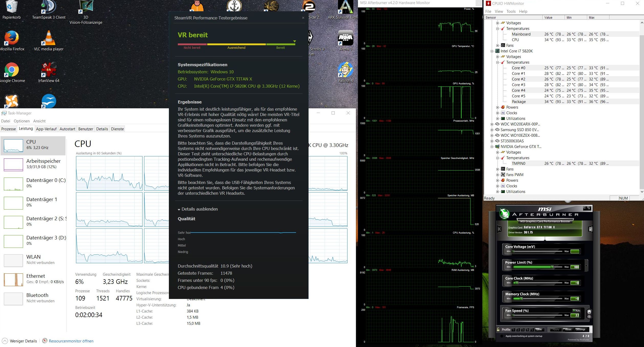
Task: Click Ressourcenmonitor öffnen link
Action: tap(71, 341)
